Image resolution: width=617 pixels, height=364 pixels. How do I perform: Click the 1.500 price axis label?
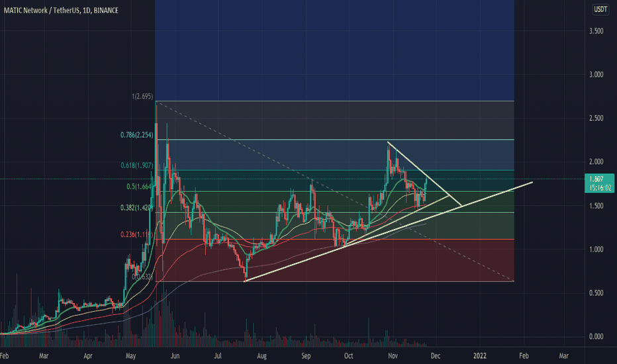[x=596, y=206]
